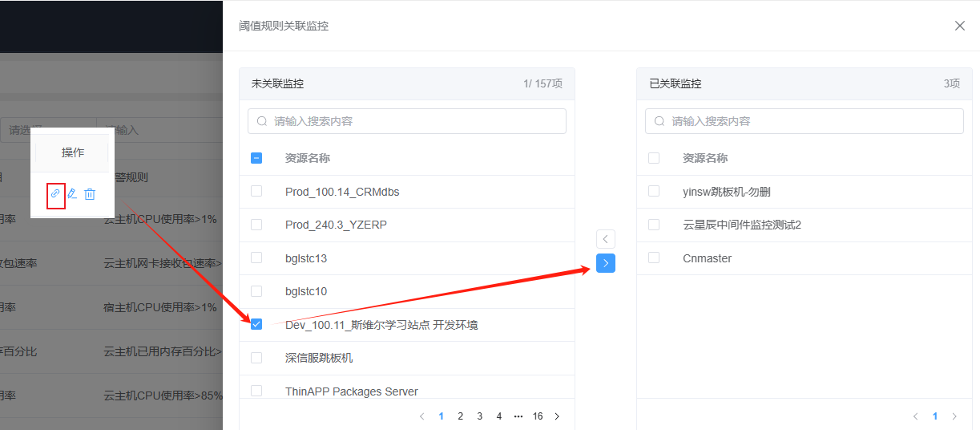Check the 深信服跳板机 checkbox
The width and height of the screenshot is (980, 430).
(x=256, y=358)
